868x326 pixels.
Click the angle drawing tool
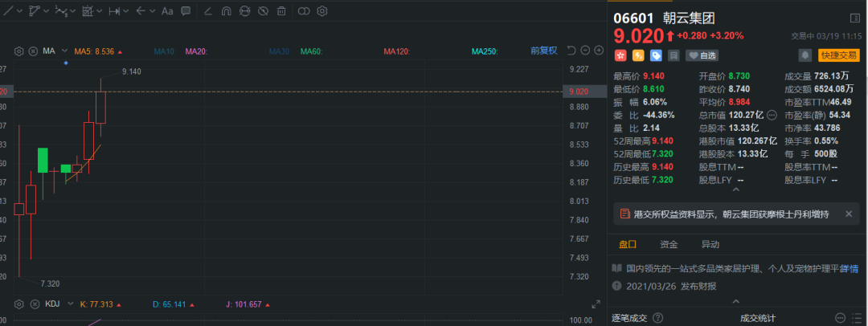(x=207, y=10)
